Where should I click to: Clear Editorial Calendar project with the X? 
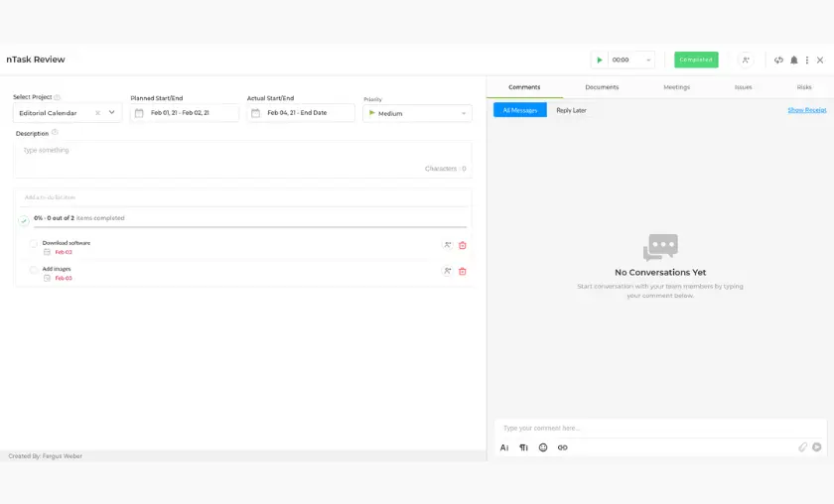pyautogui.click(x=98, y=113)
